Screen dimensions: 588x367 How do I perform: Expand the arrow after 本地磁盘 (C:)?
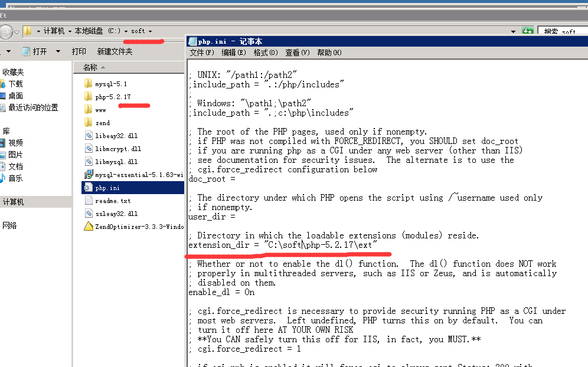pyautogui.click(x=126, y=31)
